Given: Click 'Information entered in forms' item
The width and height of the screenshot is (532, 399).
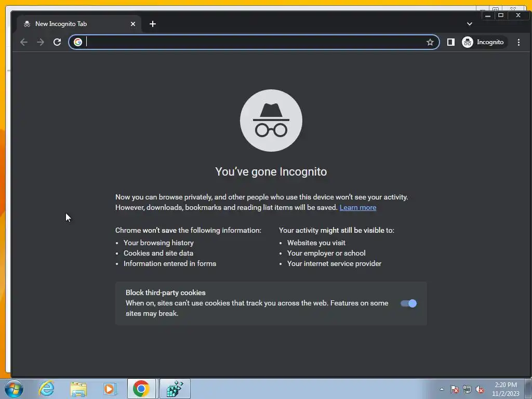Looking at the screenshot, I should click(x=170, y=263).
